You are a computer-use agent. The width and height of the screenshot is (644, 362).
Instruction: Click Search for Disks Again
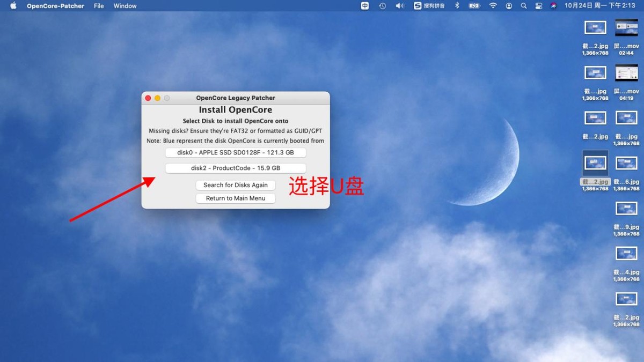(x=235, y=184)
